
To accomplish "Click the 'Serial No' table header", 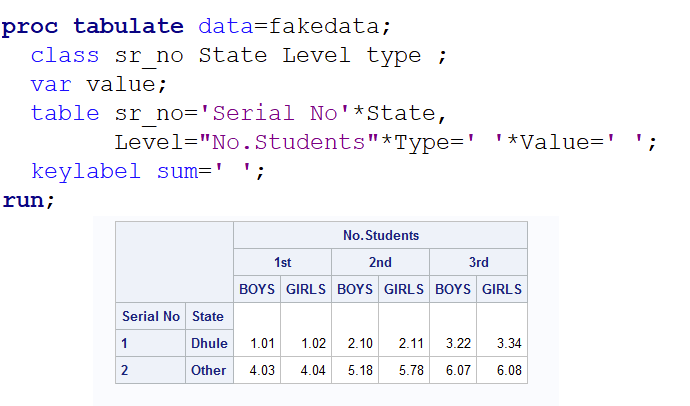I will (x=151, y=316).
